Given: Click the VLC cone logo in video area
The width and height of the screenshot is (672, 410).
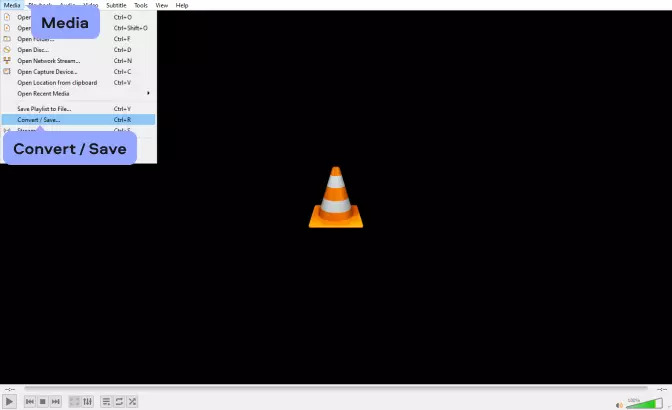Looking at the screenshot, I should 336,197.
